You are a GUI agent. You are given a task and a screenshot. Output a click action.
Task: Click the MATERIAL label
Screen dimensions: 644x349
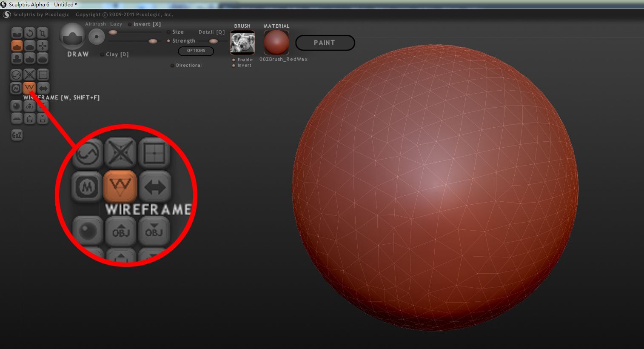(x=276, y=26)
